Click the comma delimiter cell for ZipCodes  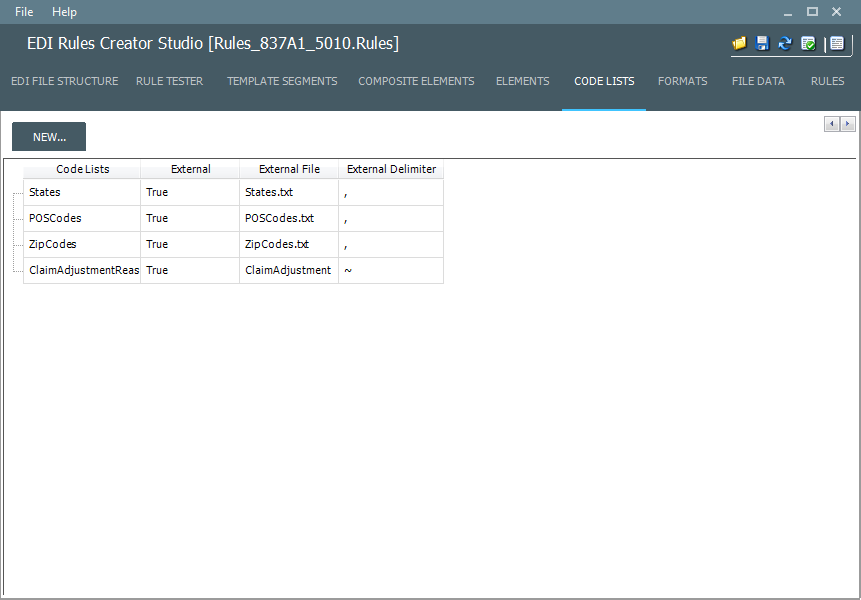pos(391,244)
